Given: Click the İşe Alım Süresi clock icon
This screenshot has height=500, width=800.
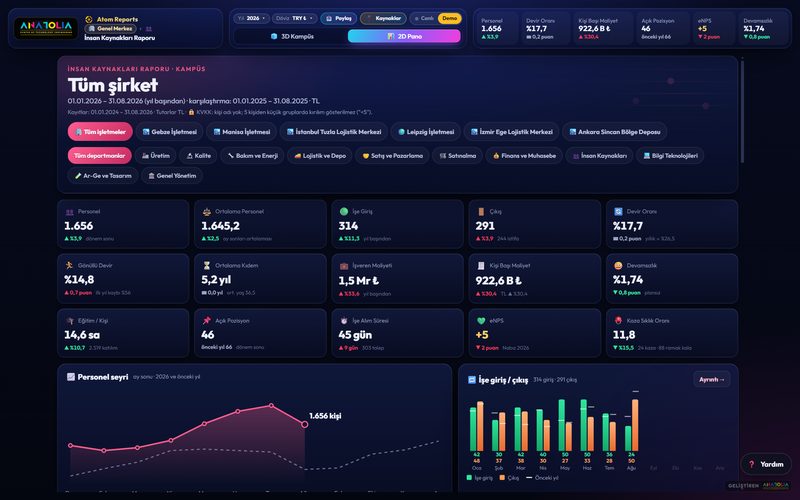Looking at the screenshot, I should (x=344, y=321).
